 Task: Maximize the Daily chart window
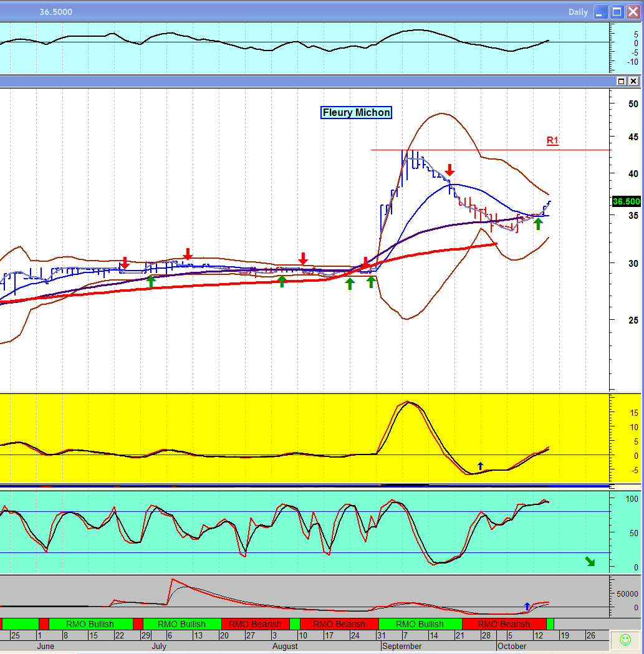(617, 12)
